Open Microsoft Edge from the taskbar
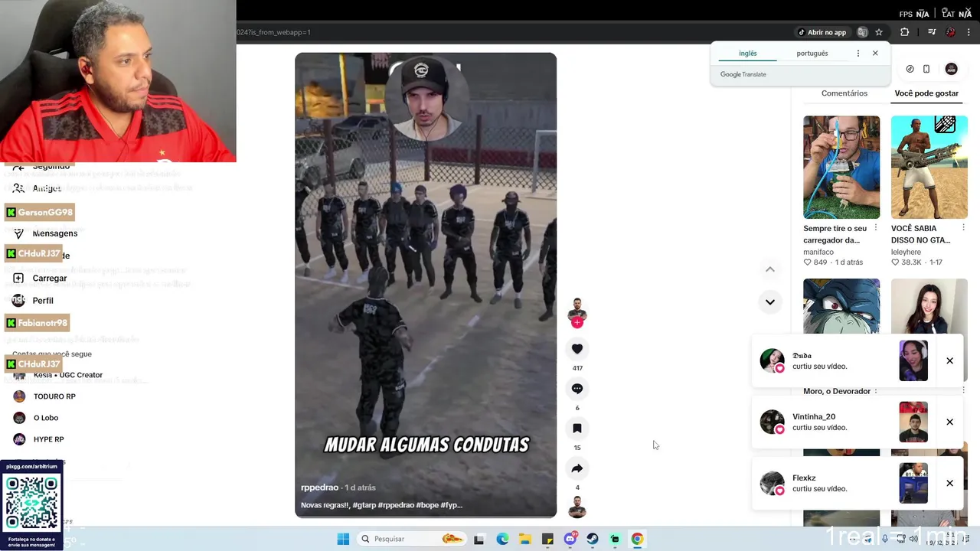This screenshot has width=980, height=551. [x=502, y=539]
